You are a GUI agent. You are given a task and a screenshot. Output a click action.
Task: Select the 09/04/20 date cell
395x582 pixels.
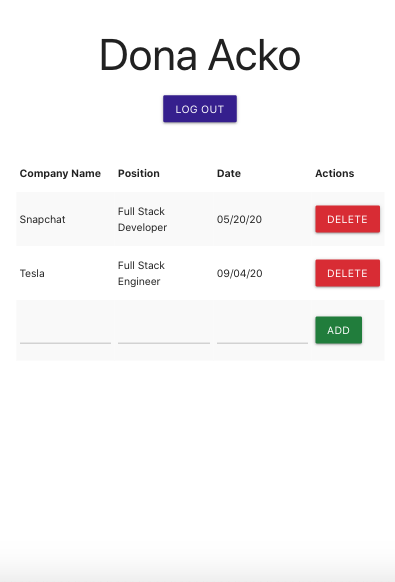pos(240,274)
